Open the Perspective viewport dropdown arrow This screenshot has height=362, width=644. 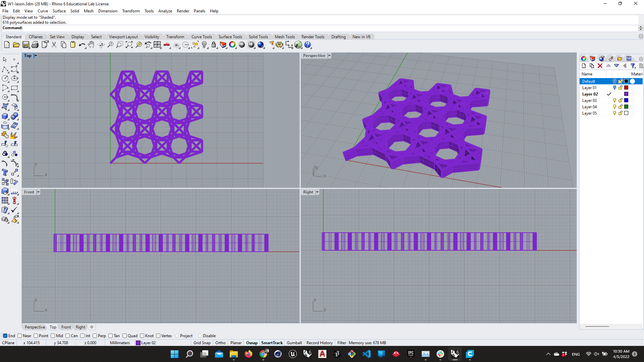tap(329, 56)
